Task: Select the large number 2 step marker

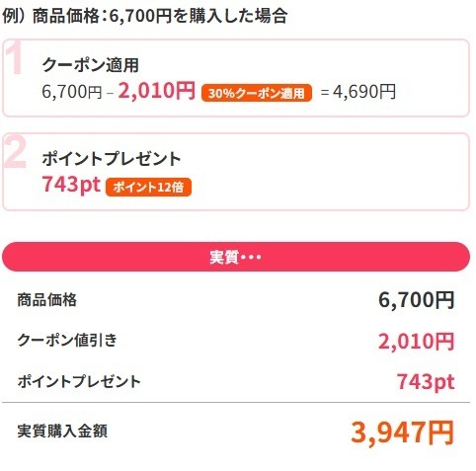Action: (x=15, y=152)
